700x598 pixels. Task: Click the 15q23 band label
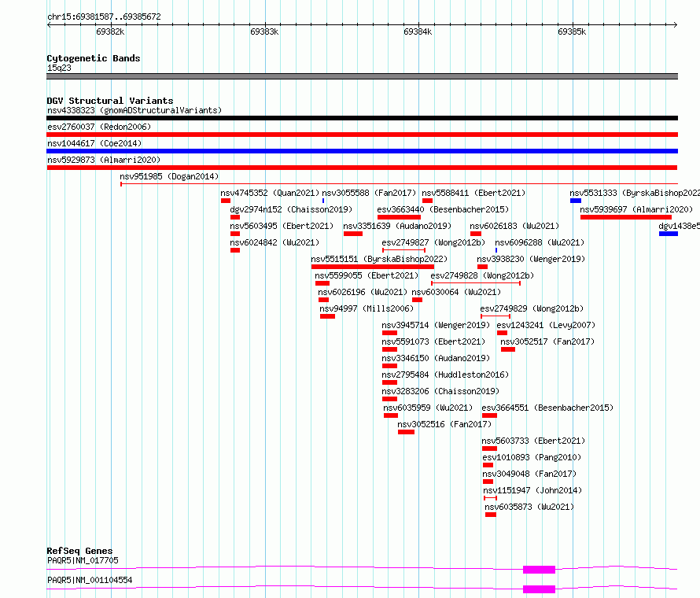(x=59, y=68)
